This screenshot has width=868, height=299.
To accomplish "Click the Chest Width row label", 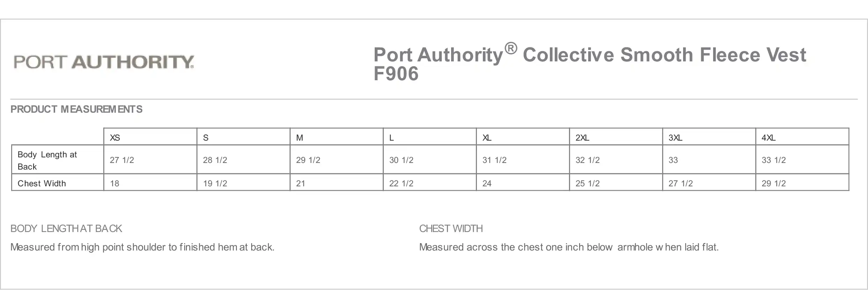I will [58, 182].
